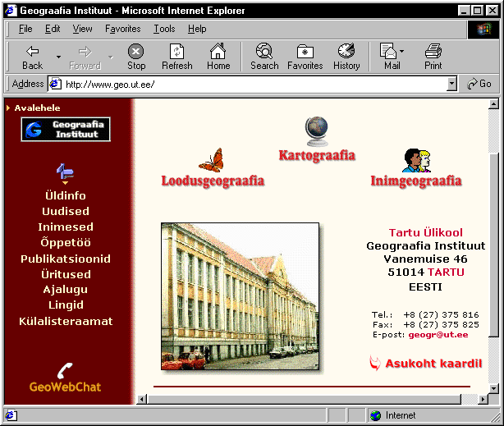Open the Search pane
Screen dimensions: 504x426
pos(264,56)
